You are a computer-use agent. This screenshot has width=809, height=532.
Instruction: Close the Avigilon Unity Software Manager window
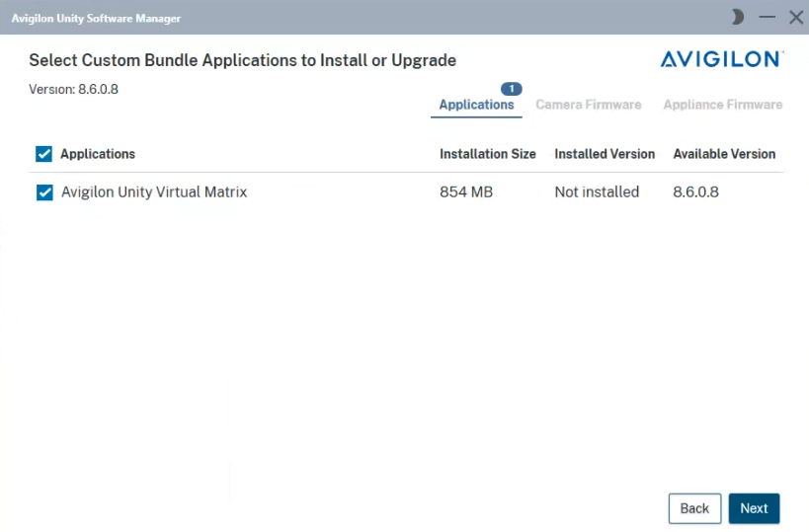click(x=795, y=17)
